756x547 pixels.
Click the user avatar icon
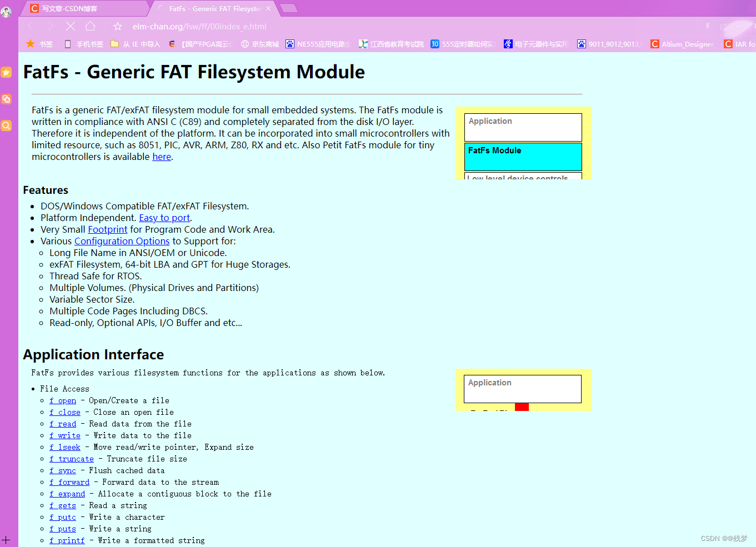[x=6, y=11]
